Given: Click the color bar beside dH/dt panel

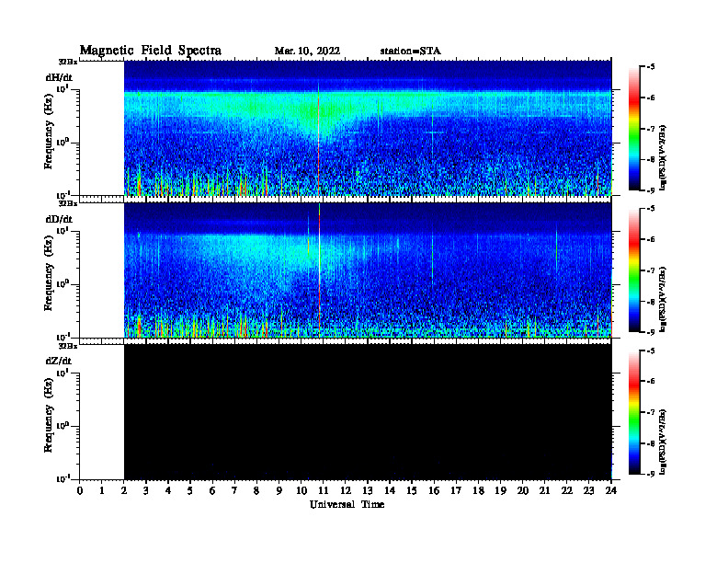Looking at the screenshot, I should [634, 129].
